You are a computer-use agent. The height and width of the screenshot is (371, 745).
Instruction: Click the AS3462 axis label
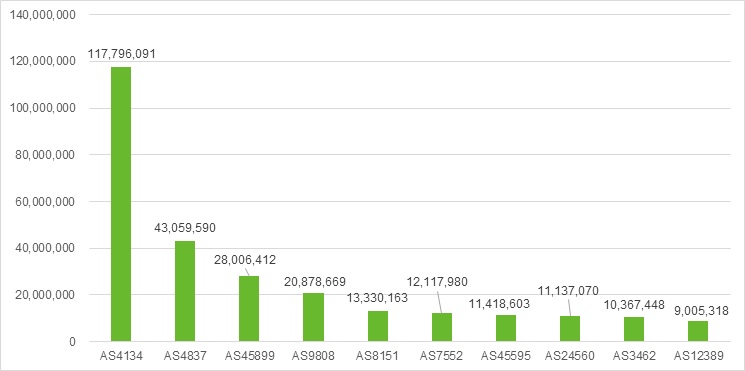(x=634, y=355)
